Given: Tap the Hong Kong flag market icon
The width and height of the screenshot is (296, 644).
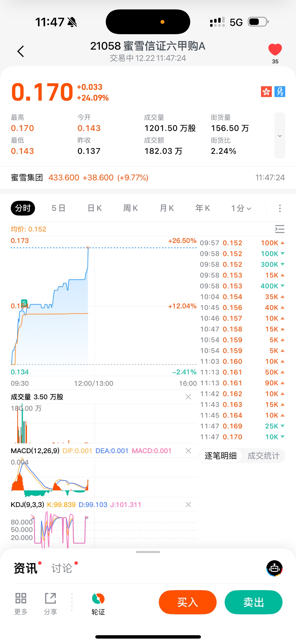Looking at the screenshot, I should click(266, 92).
